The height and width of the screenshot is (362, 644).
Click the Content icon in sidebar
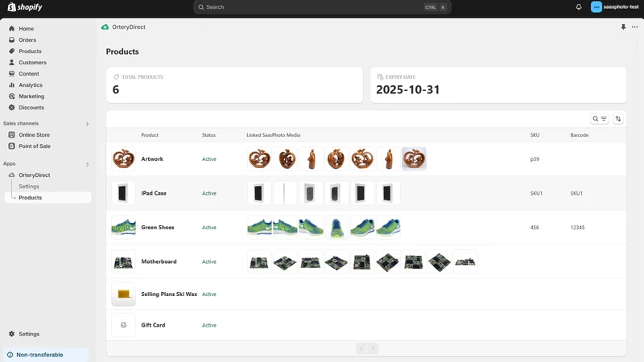click(x=11, y=73)
